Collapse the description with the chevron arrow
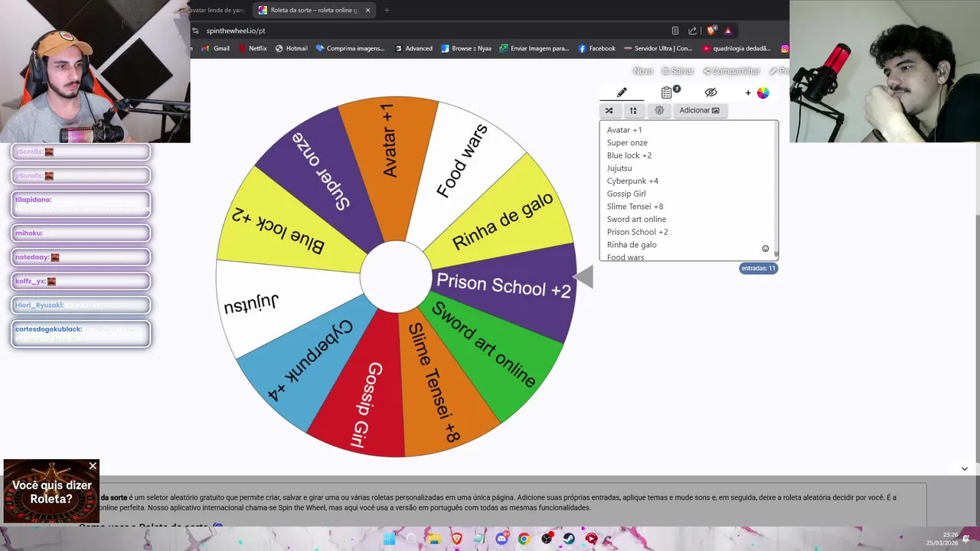 964,468
